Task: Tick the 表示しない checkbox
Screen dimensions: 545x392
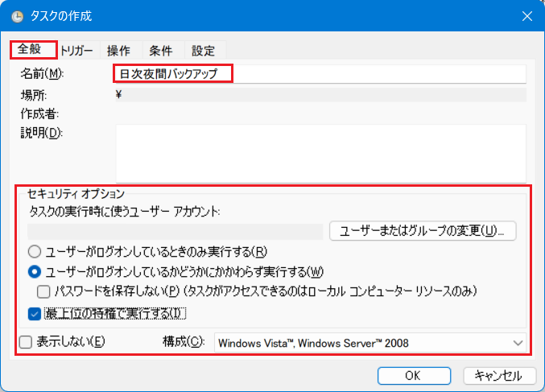Action: [26, 342]
